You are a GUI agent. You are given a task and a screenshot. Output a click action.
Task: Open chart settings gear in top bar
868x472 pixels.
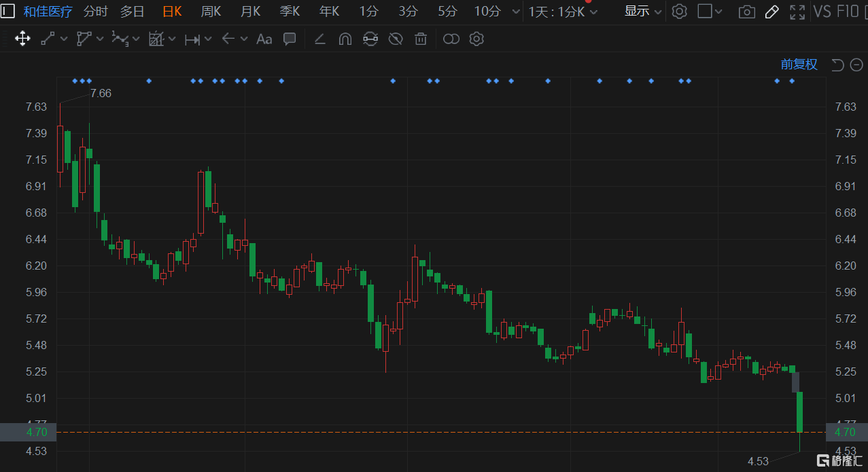(x=679, y=12)
